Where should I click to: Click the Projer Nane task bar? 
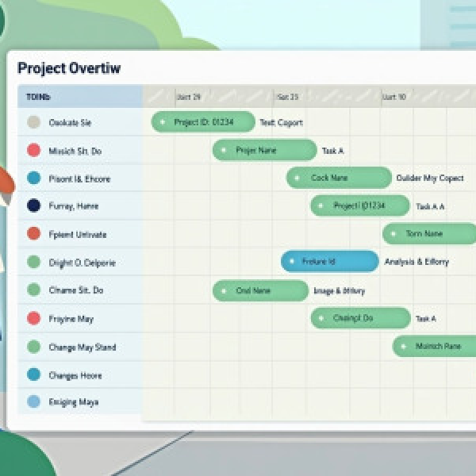264,150
